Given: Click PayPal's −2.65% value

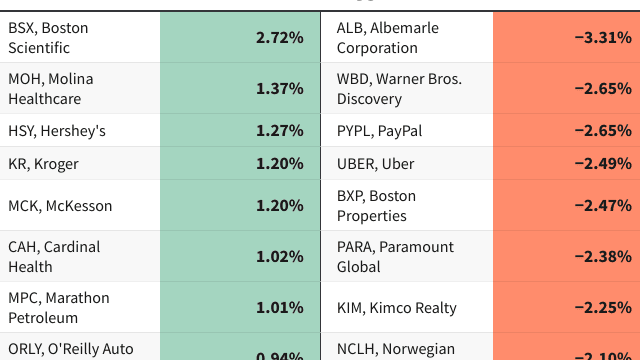Looking at the screenshot, I should [567, 130].
